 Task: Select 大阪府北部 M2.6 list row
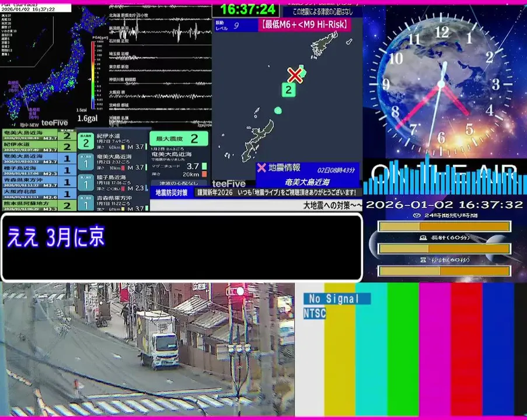(x=39, y=194)
